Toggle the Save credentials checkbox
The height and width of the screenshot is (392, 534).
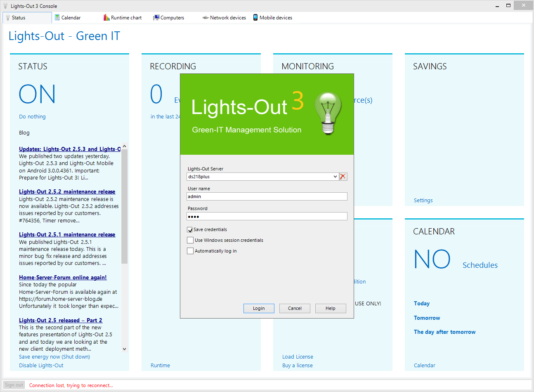click(190, 230)
